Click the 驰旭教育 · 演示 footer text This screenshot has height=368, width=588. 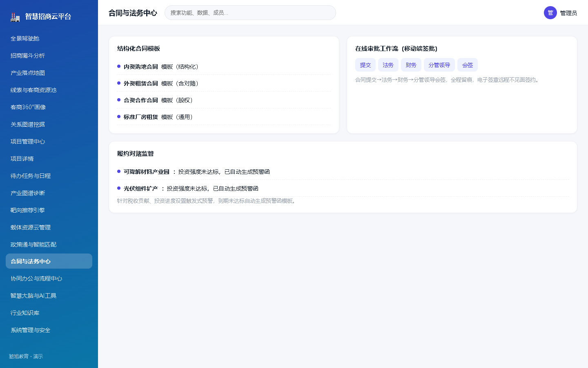(26, 357)
